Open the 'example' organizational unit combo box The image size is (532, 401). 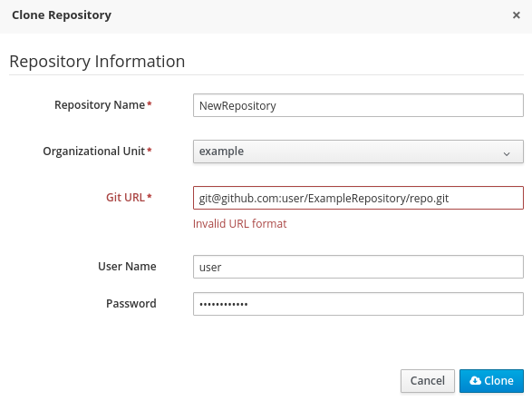tap(358, 152)
